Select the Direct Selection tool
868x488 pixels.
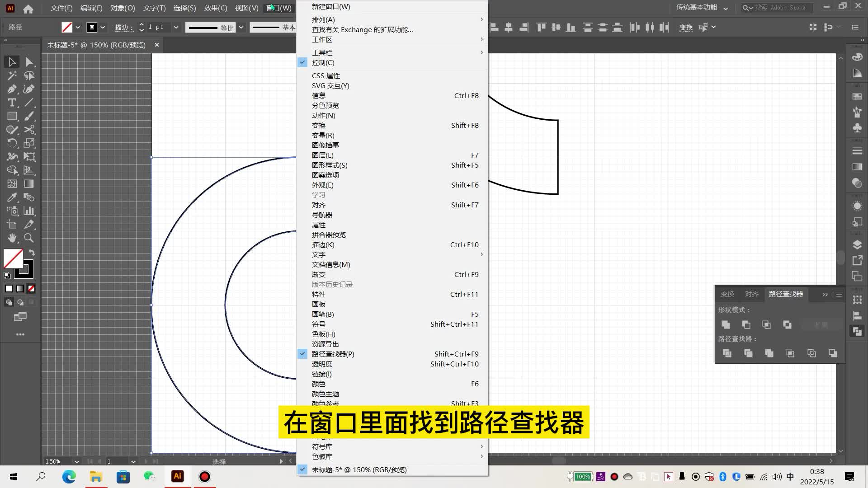(x=29, y=62)
